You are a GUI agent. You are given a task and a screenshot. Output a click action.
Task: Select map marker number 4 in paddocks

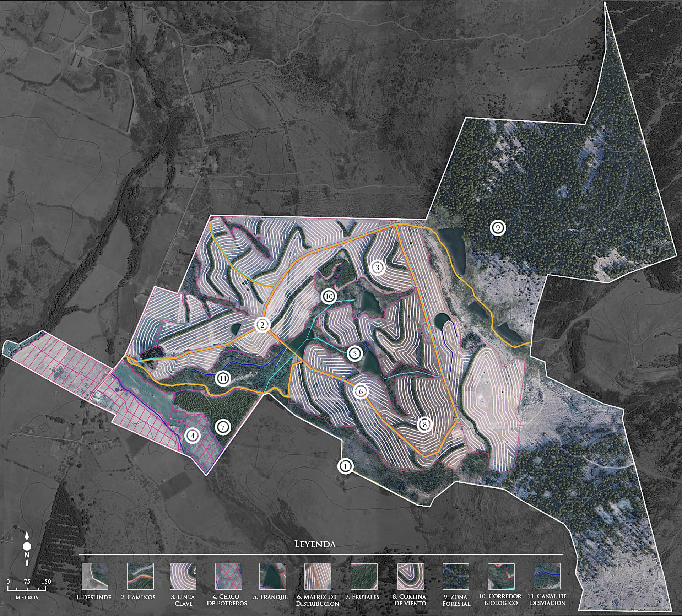192,436
